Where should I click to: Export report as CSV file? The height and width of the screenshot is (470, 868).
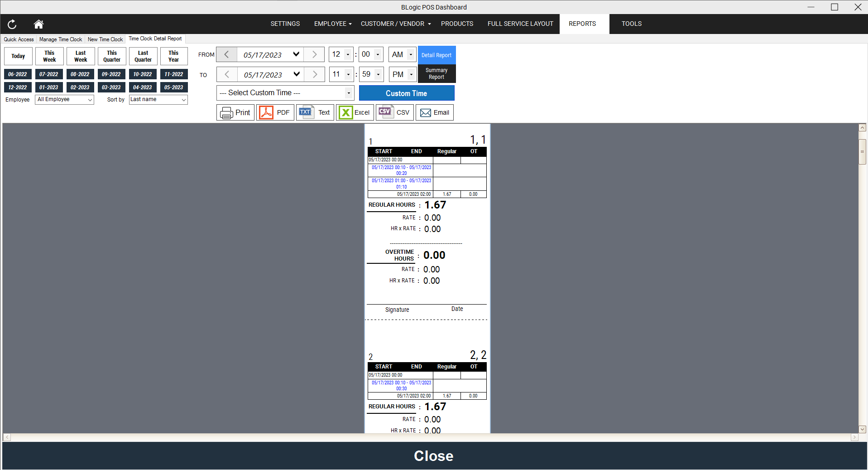[395, 112]
